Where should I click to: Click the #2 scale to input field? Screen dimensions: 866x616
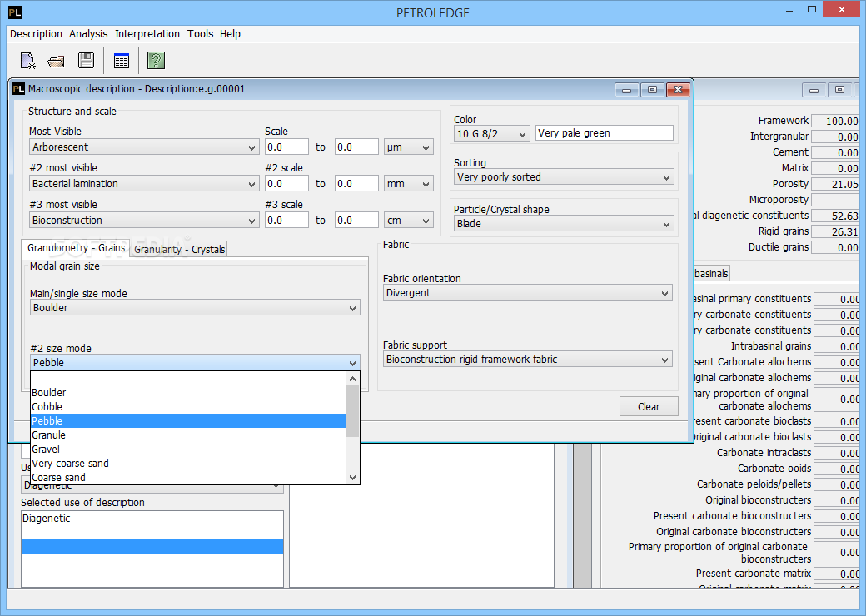click(356, 184)
